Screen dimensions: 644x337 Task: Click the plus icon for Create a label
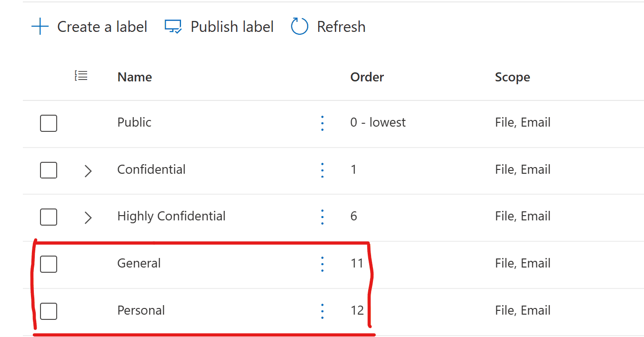click(x=40, y=27)
